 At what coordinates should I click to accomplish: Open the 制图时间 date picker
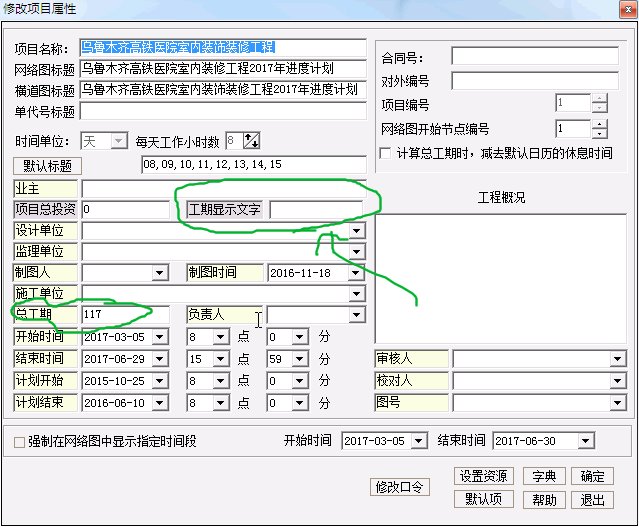pyautogui.click(x=355, y=273)
